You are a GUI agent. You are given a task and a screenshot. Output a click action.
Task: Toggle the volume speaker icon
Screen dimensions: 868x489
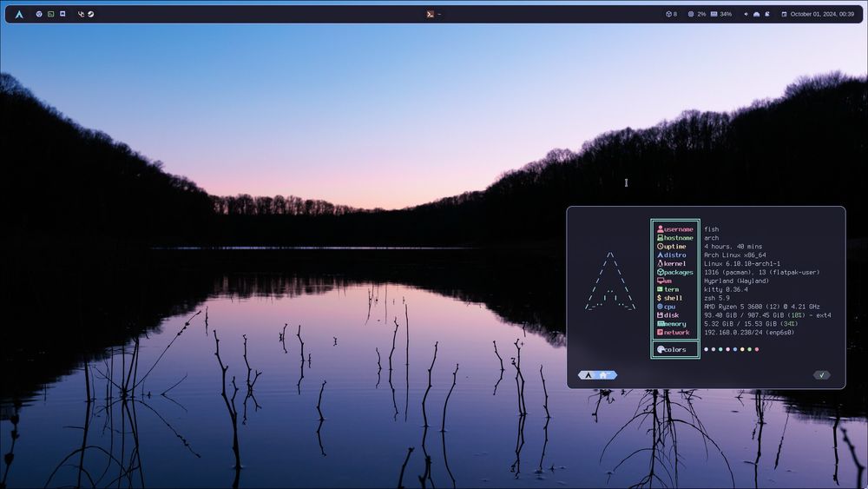[x=746, y=14]
